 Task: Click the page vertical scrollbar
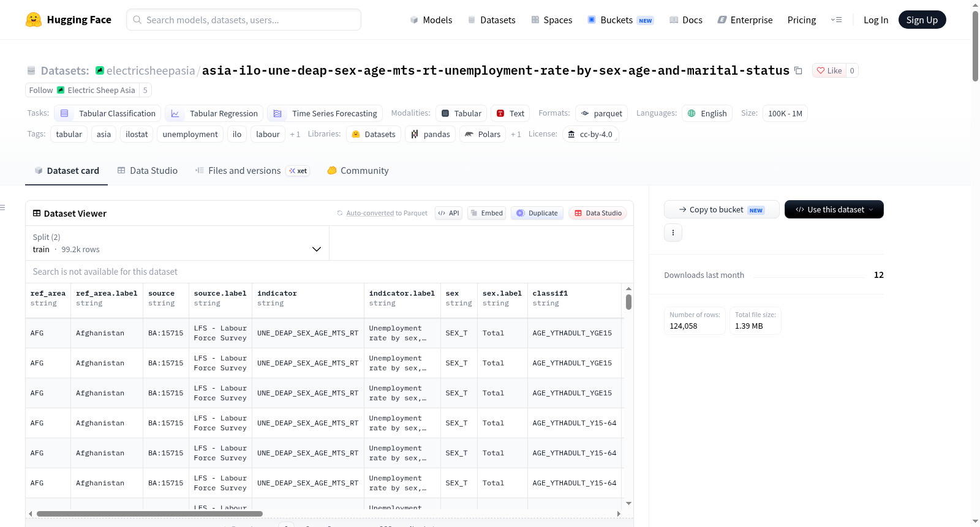pyautogui.click(x=975, y=45)
